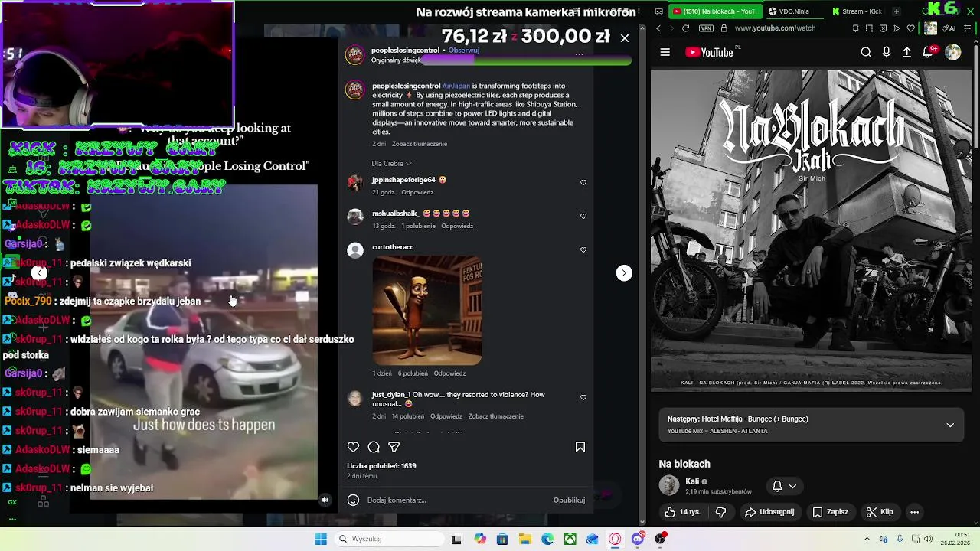Show hidden system tray icons
Viewport: 980px width, 551px height.
click(867, 539)
